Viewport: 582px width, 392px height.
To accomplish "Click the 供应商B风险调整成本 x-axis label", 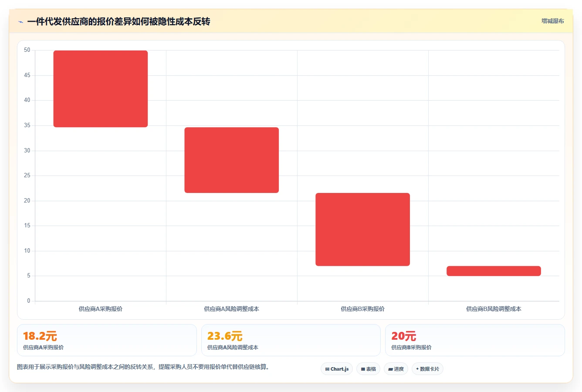I will pos(494,309).
